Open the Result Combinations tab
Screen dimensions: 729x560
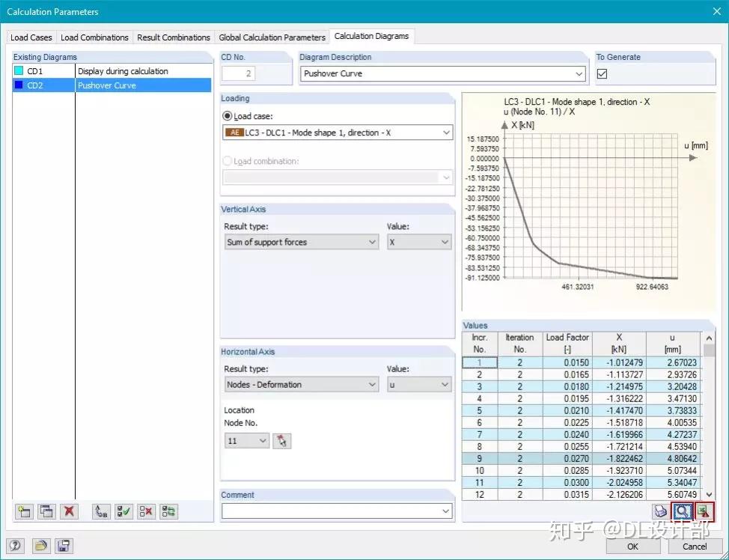click(x=174, y=37)
